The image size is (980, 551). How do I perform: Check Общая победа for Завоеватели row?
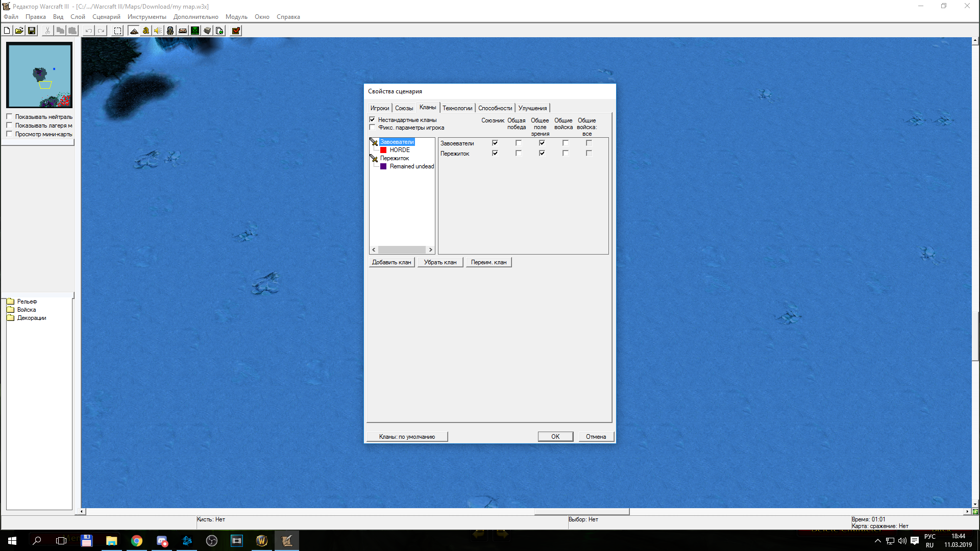tap(518, 143)
